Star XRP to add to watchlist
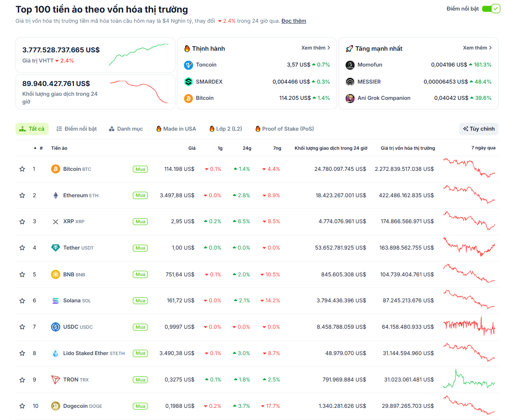The width and height of the screenshot is (505, 420). (22, 222)
